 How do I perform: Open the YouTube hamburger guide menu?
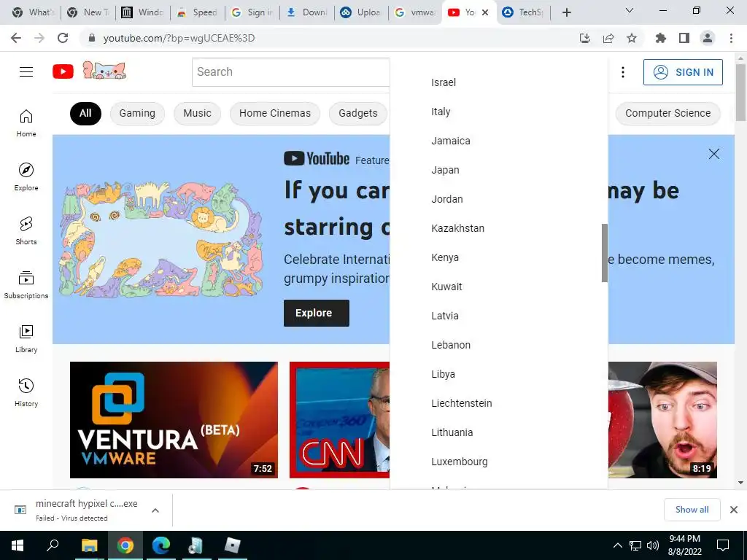pos(26,72)
